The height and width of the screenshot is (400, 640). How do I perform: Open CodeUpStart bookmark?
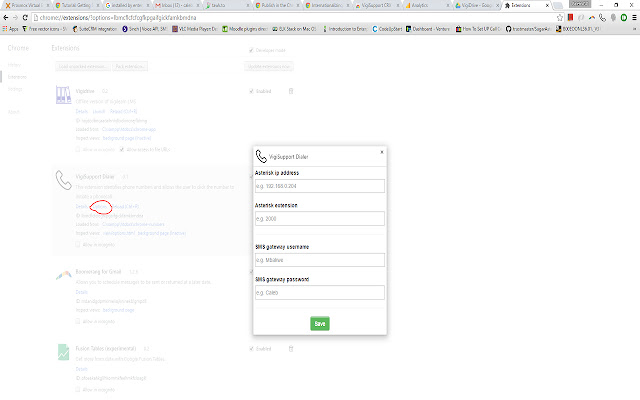coord(387,29)
